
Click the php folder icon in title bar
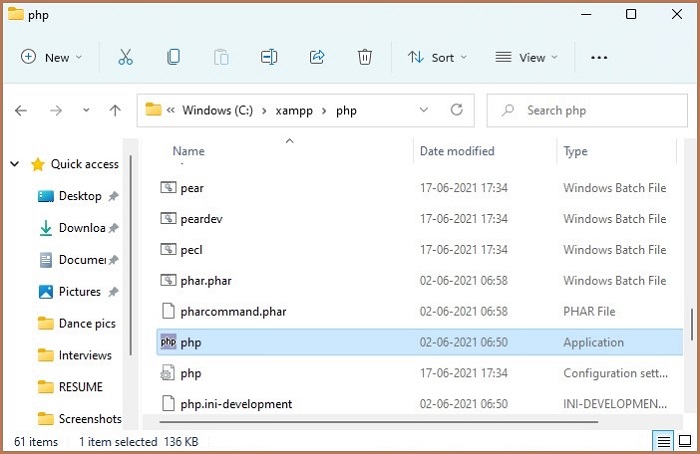click(16, 14)
